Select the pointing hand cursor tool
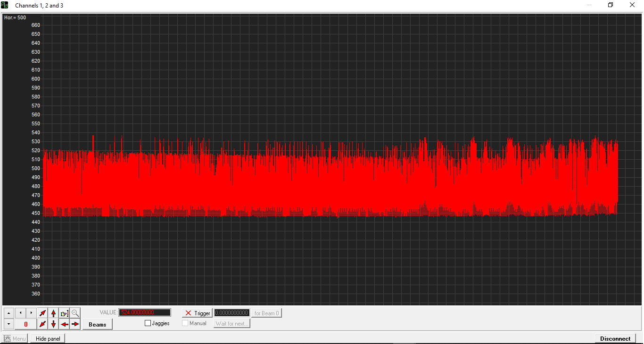 click(65, 313)
